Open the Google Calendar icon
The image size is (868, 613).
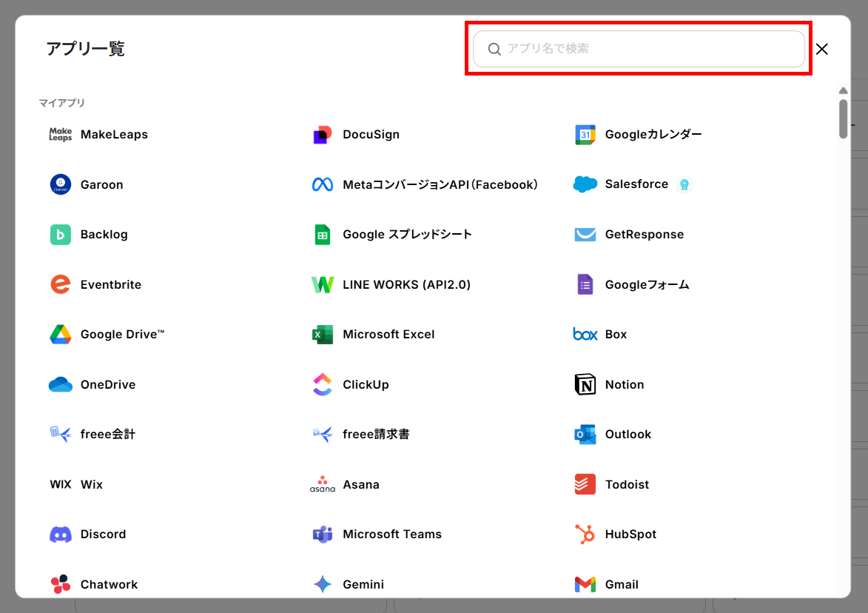click(x=585, y=135)
